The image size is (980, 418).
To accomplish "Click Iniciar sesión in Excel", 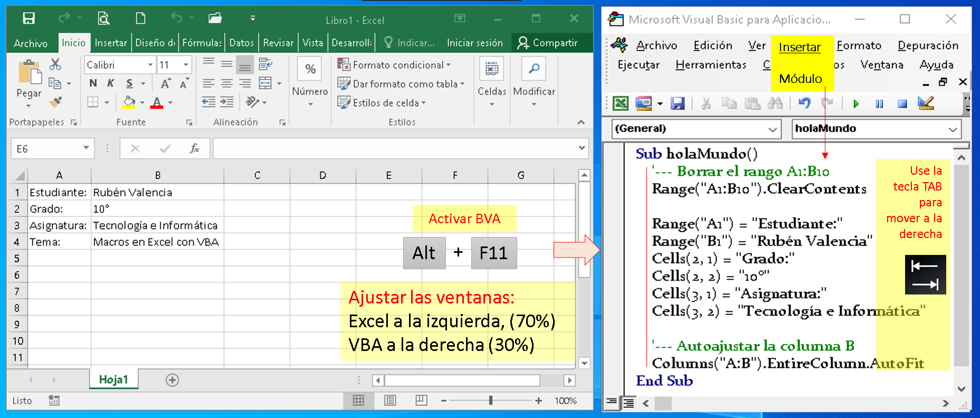I will [474, 43].
